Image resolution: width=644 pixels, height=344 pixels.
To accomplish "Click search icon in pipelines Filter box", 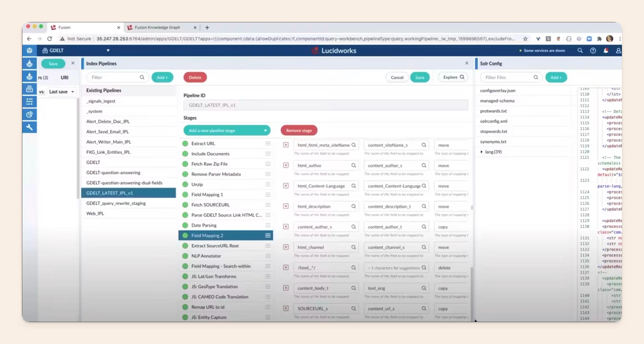I will tap(142, 77).
